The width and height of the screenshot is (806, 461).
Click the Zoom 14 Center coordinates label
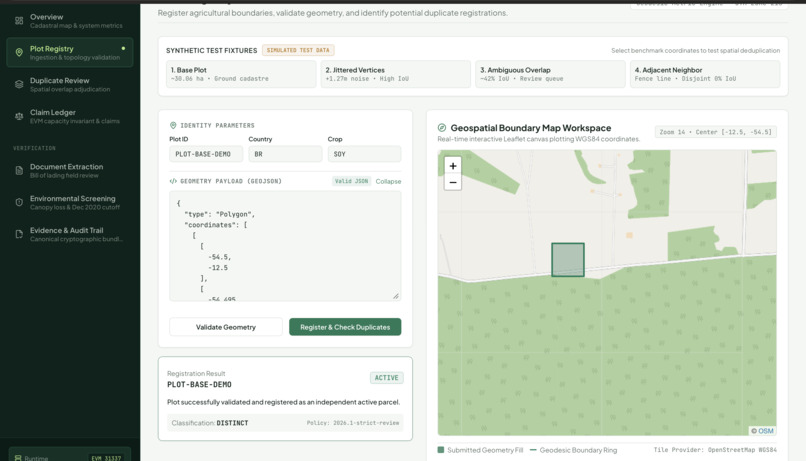point(716,132)
